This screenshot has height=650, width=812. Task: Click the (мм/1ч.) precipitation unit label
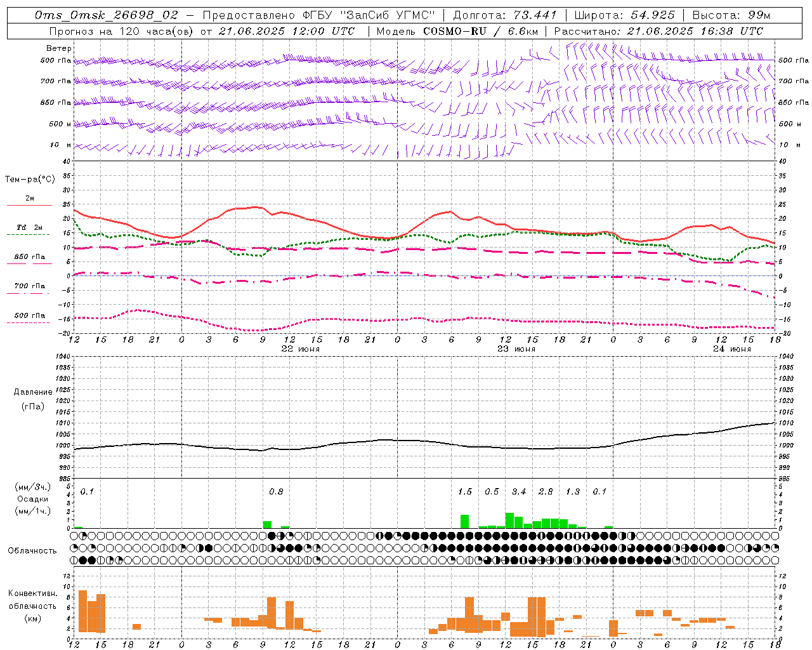pyautogui.click(x=33, y=511)
